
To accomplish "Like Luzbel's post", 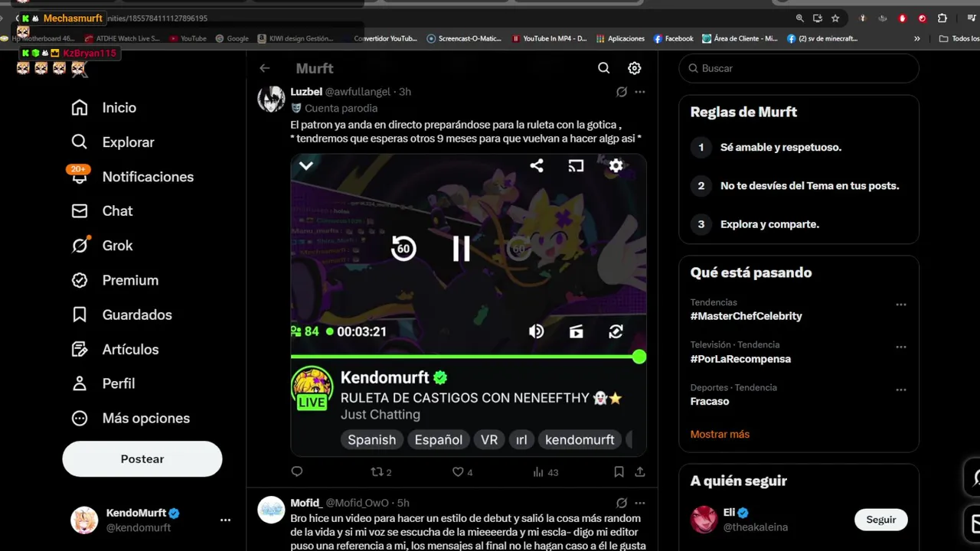I will tap(462, 472).
